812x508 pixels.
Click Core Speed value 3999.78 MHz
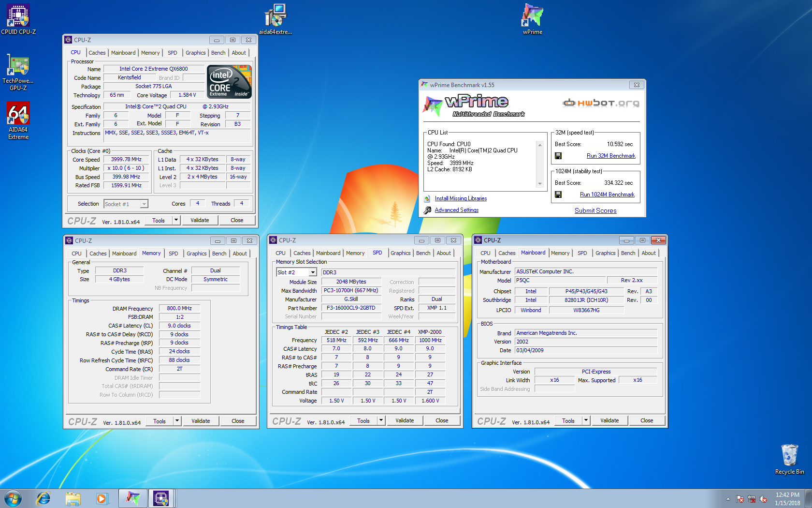[x=127, y=159]
